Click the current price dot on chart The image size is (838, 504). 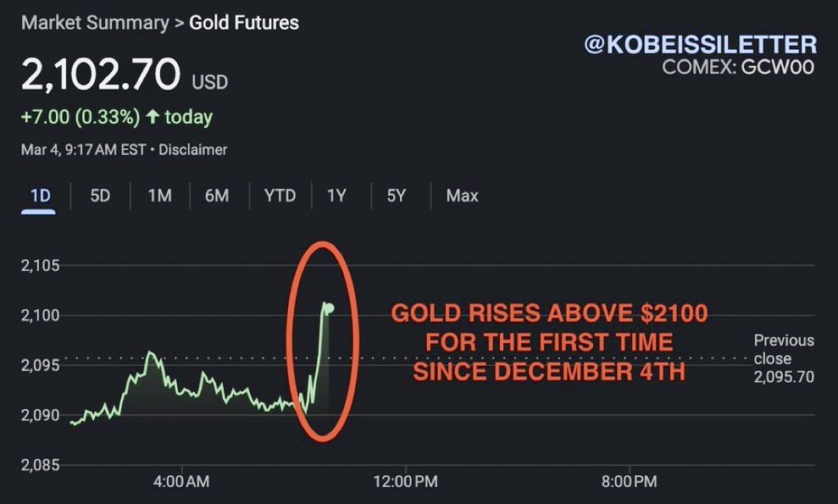pos(330,307)
